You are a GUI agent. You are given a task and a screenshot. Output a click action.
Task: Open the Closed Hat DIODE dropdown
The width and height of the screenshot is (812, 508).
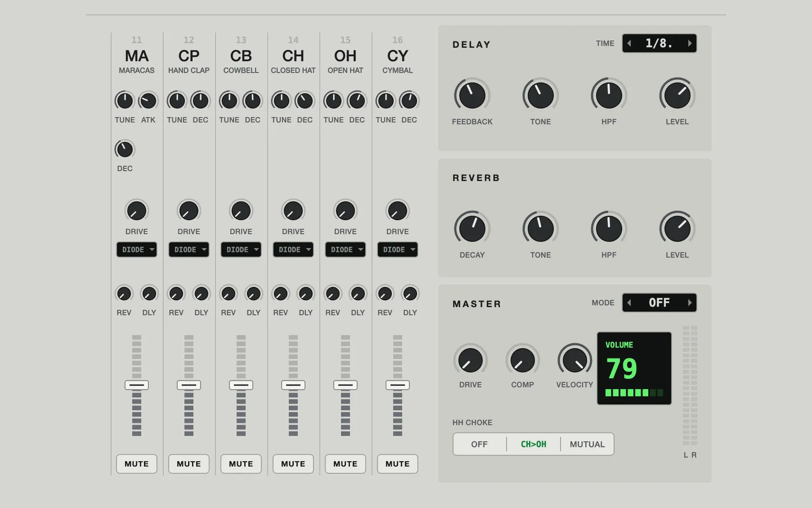[x=293, y=249]
